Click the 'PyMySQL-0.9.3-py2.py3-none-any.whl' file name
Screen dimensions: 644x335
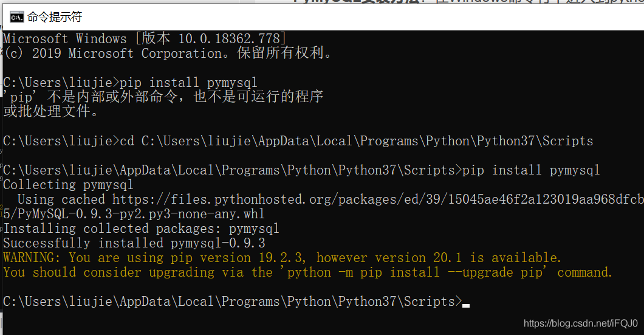tap(141, 214)
